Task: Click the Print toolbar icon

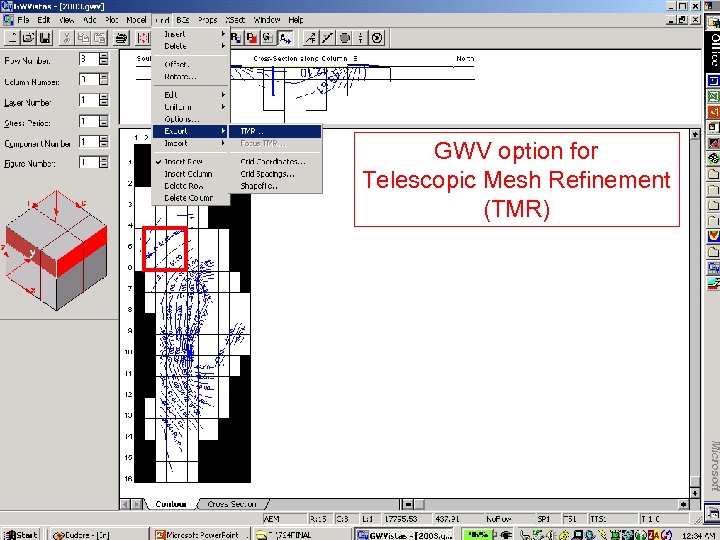Action: 122,38
